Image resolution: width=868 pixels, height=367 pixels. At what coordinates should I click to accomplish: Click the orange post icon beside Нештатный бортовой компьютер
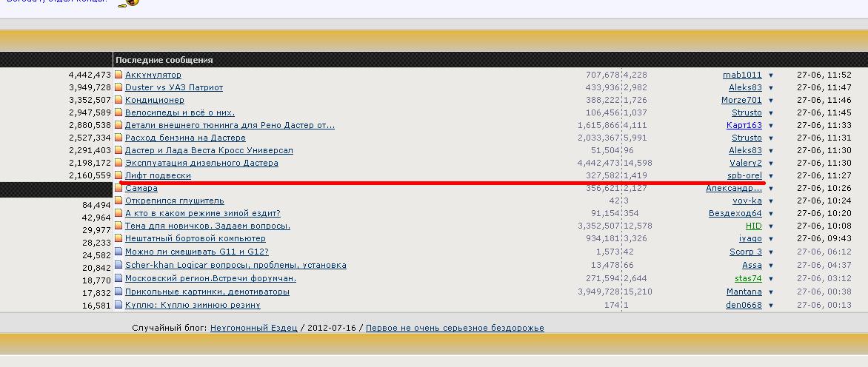[118, 239]
